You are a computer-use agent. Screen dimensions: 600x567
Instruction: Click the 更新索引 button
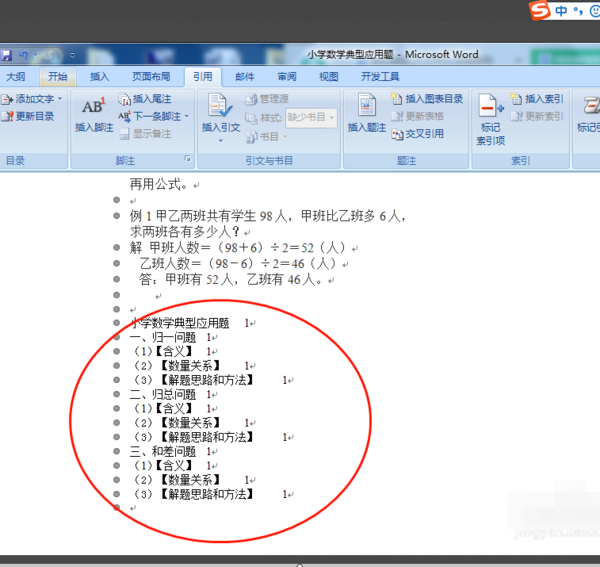click(x=537, y=116)
